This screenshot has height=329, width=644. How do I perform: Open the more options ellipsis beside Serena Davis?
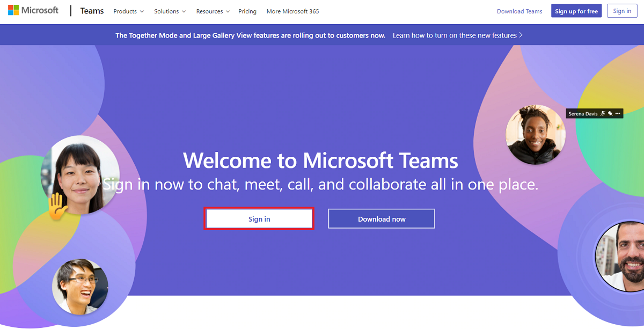[618, 114]
